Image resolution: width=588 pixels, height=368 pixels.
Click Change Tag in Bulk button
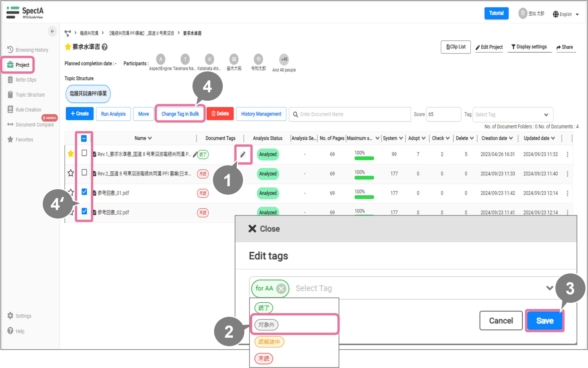pyautogui.click(x=180, y=114)
